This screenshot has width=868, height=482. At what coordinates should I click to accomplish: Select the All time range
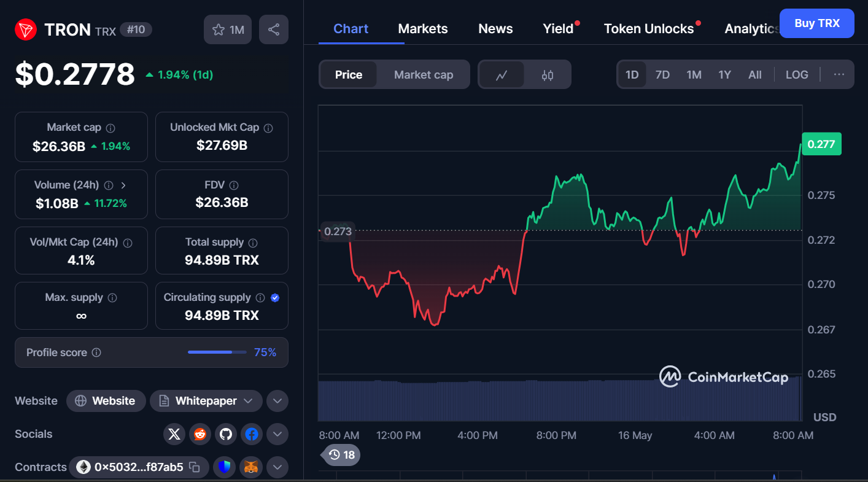(755, 75)
